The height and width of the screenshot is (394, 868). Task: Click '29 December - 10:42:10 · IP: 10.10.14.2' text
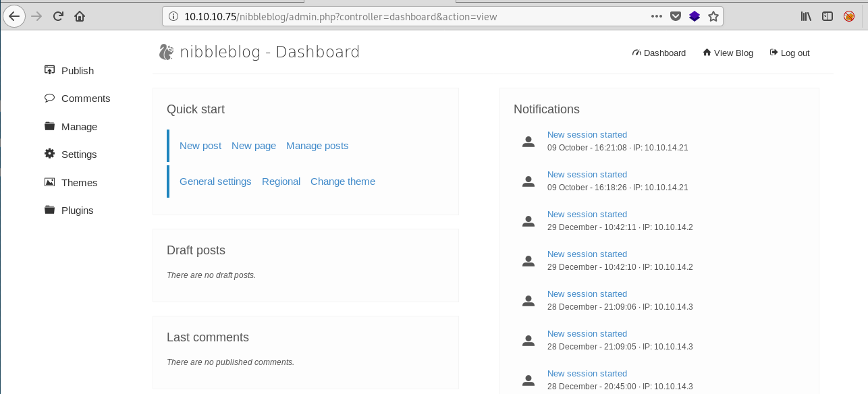click(x=620, y=267)
